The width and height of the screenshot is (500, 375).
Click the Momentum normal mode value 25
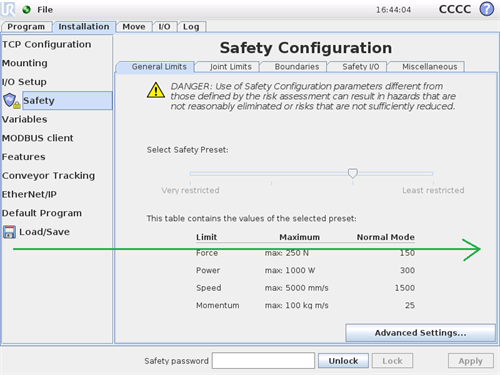coord(410,305)
